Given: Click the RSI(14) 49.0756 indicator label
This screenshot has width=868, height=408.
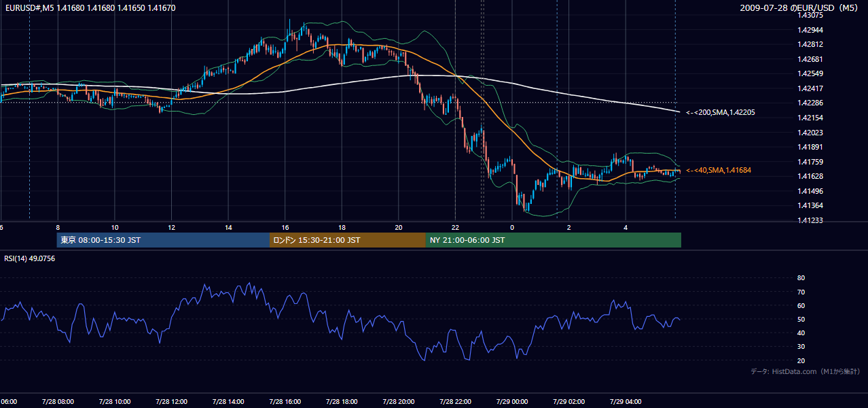Looking at the screenshot, I should pyautogui.click(x=30, y=258).
